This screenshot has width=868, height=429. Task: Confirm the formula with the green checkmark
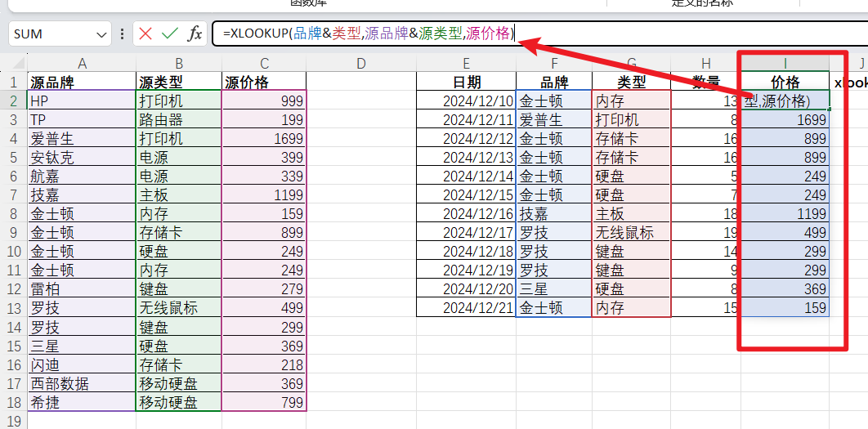pyautogui.click(x=170, y=34)
